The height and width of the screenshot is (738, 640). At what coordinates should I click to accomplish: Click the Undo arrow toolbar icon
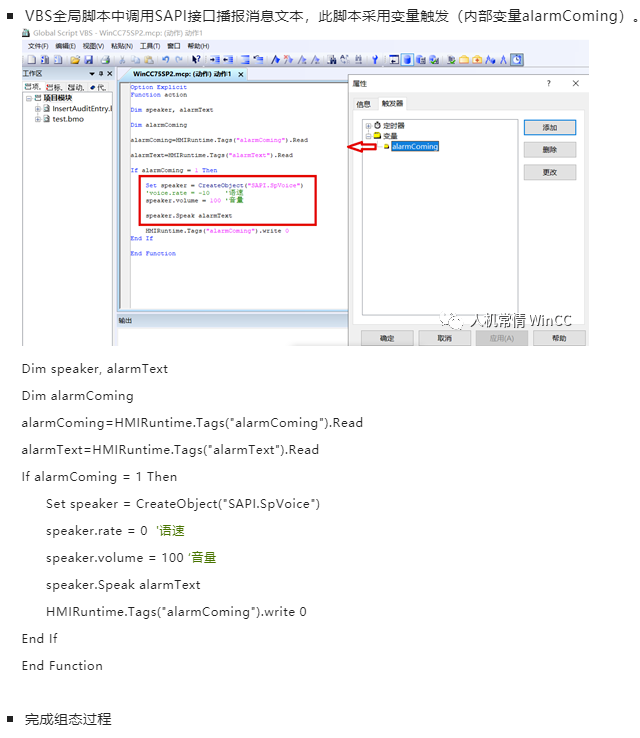click(164, 60)
